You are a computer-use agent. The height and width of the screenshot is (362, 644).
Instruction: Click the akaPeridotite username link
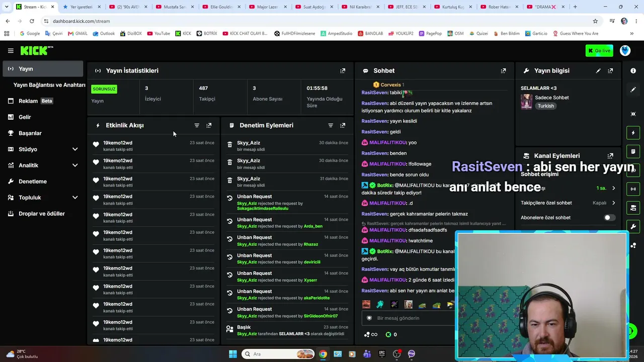coord(316,298)
